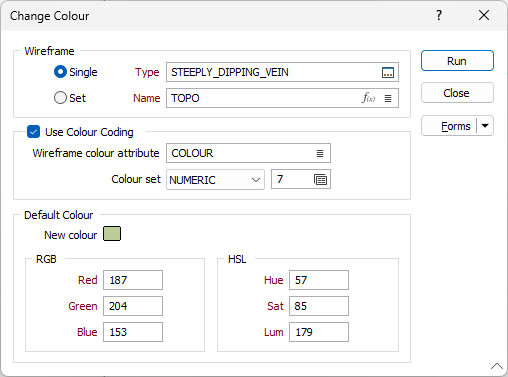Click the f(x) expression icon in Name field

368,98
